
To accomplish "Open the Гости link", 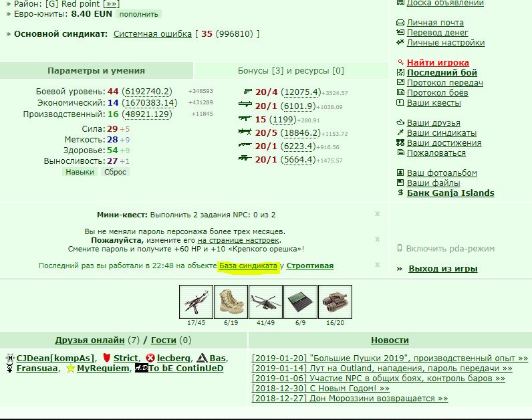I will (x=163, y=340).
